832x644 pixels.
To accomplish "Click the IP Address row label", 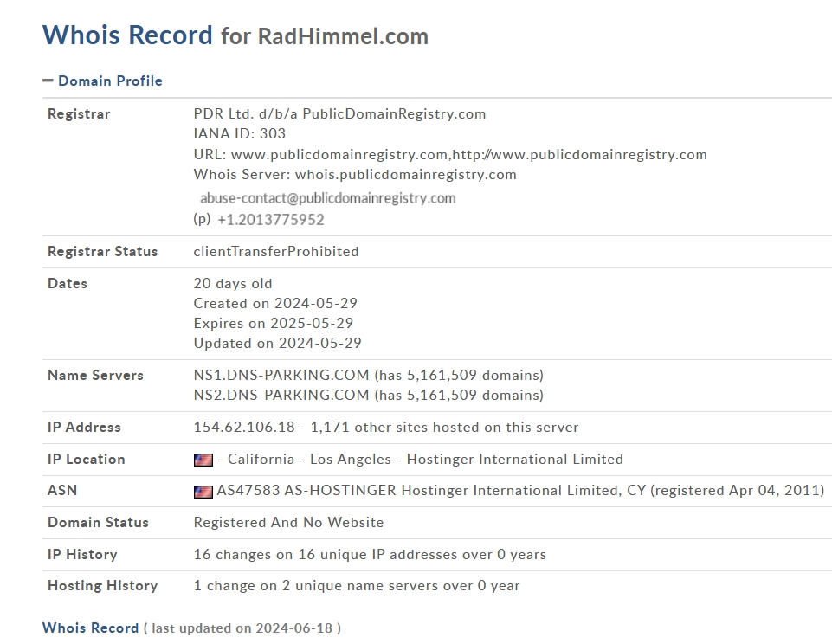I will click(84, 428).
